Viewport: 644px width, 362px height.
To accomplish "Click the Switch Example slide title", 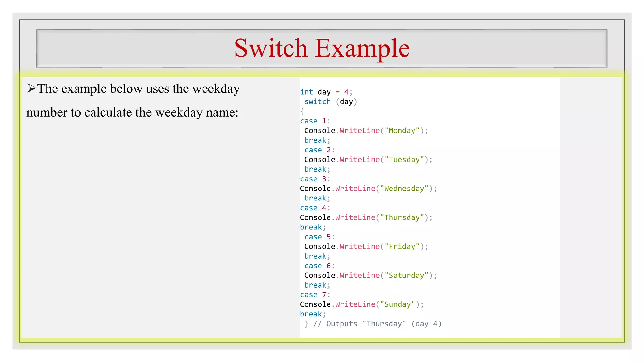I will 322,48.
